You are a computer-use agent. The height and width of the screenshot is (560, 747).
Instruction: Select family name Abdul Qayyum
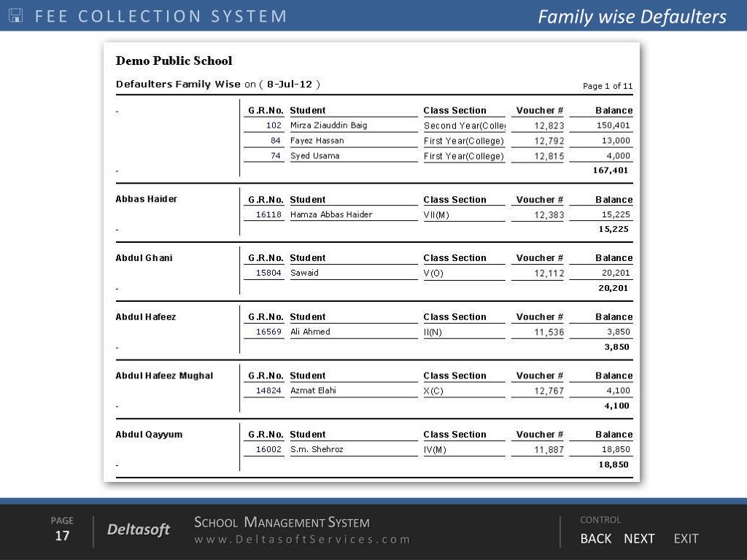(x=149, y=435)
